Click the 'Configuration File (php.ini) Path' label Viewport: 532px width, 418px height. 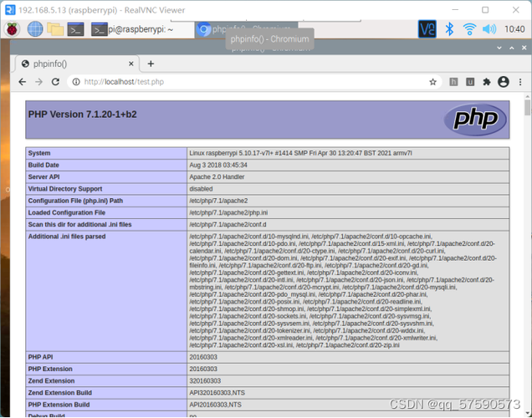75,201
